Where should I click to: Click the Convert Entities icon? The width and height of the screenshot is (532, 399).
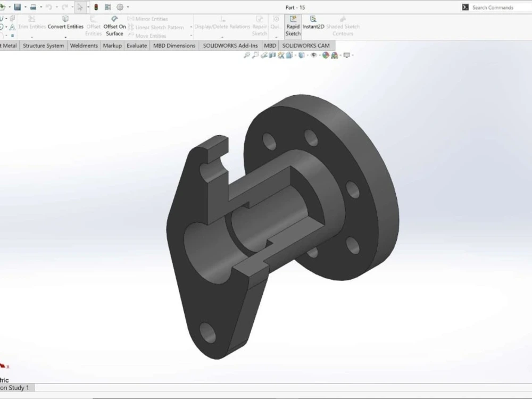[65, 19]
